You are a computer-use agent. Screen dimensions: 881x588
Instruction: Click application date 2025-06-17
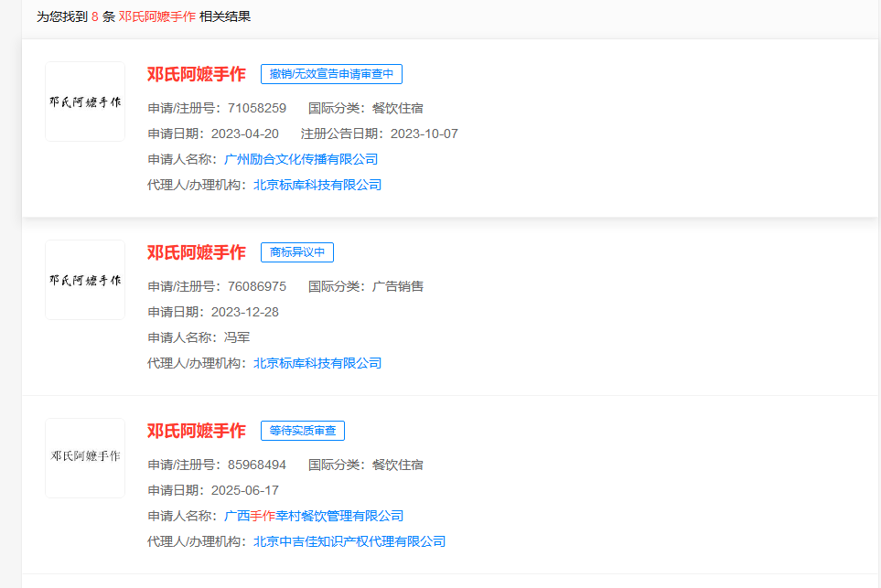tap(245, 490)
